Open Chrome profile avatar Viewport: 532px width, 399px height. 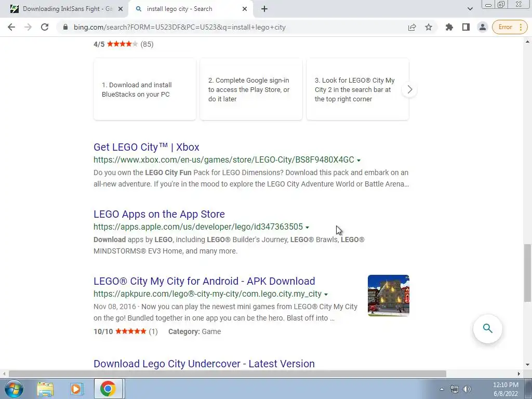[482, 27]
